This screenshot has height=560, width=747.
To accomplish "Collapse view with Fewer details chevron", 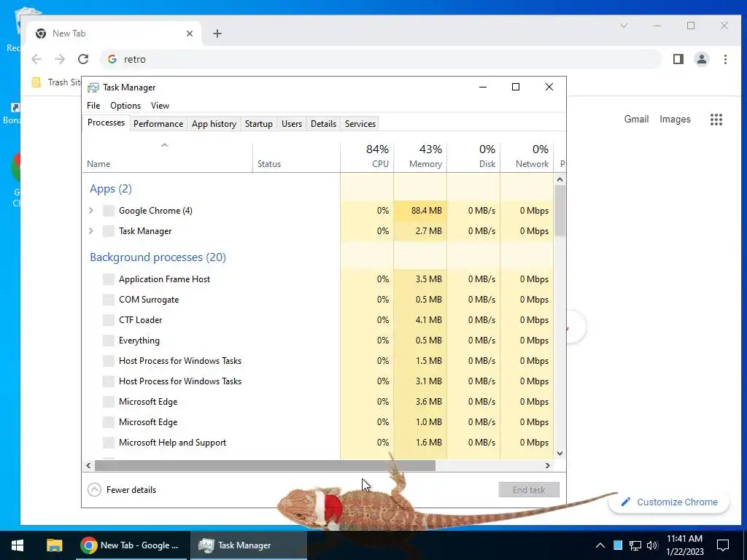I will pyautogui.click(x=94, y=489).
